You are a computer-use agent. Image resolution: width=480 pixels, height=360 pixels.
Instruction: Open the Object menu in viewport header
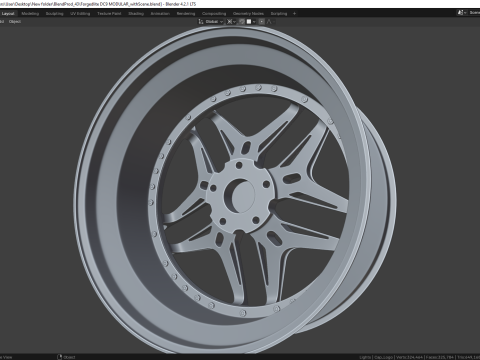(15, 22)
